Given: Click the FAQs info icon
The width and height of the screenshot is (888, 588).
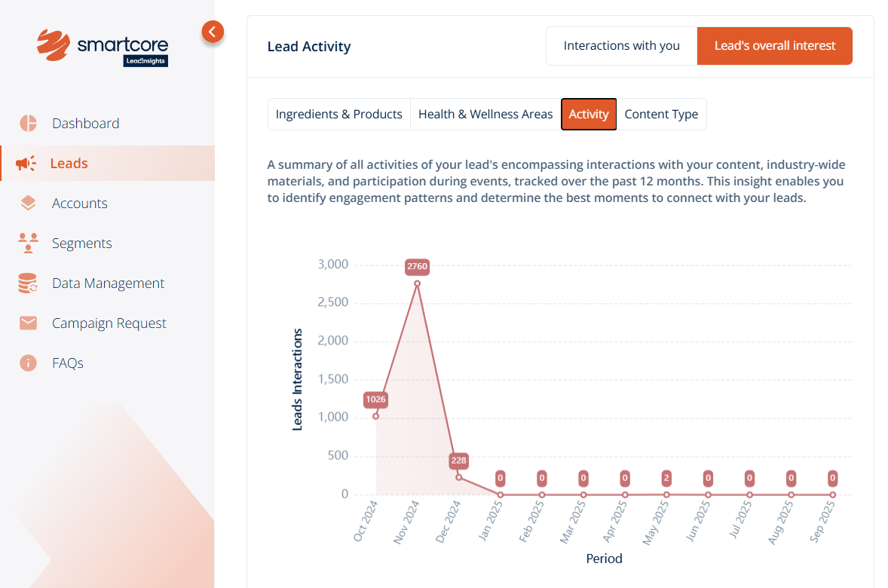Looking at the screenshot, I should click(28, 363).
